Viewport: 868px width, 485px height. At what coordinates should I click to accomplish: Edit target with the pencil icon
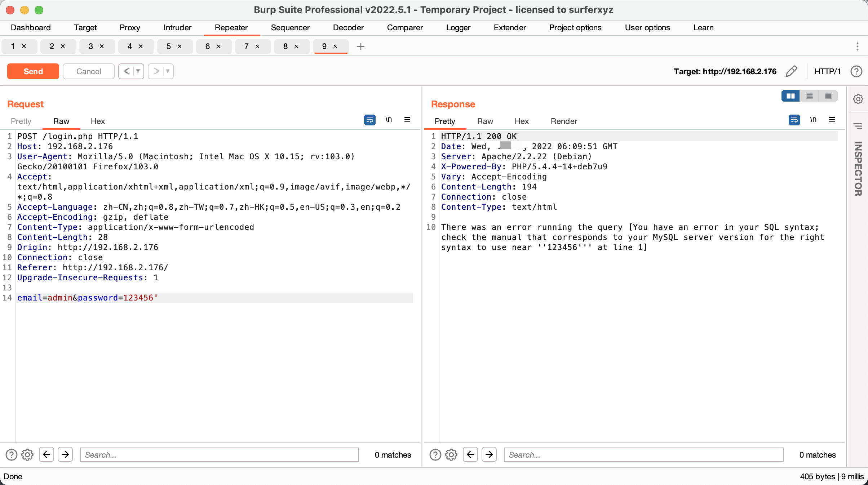[791, 71]
